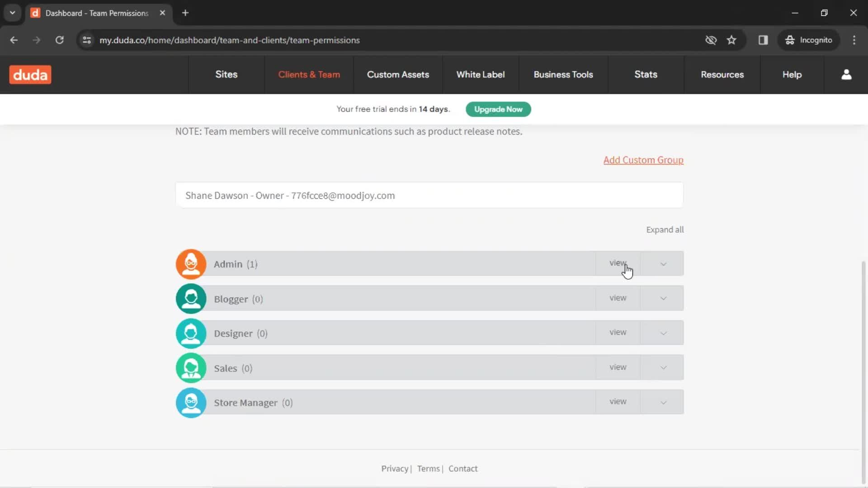Image resolution: width=868 pixels, height=488 pixels.
Task: View Designer group permissions
Action: pyautogui.click(x=618, y=333)
